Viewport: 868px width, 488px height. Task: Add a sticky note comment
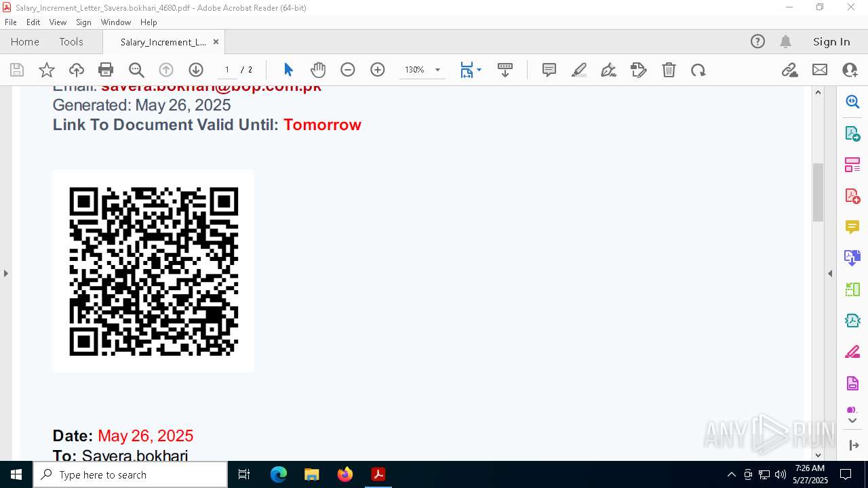click(549, 70)
